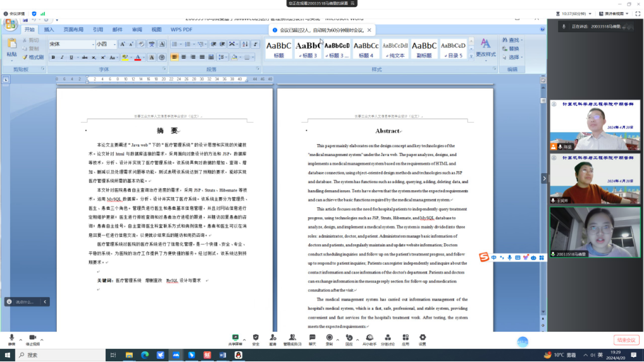
Task: Apply italic formatting from the ribbon
Action: point(62,57)
